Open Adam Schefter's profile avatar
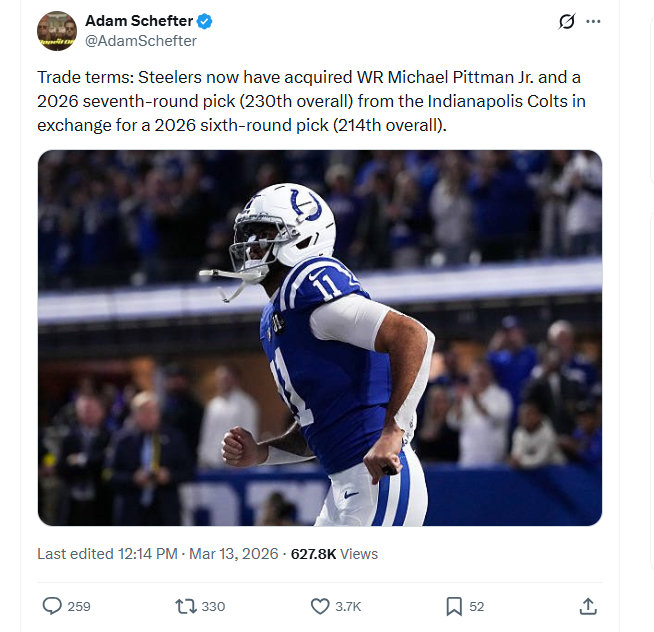Image resolution: width=654 pixels, height=632 pixels. point(57,31)
